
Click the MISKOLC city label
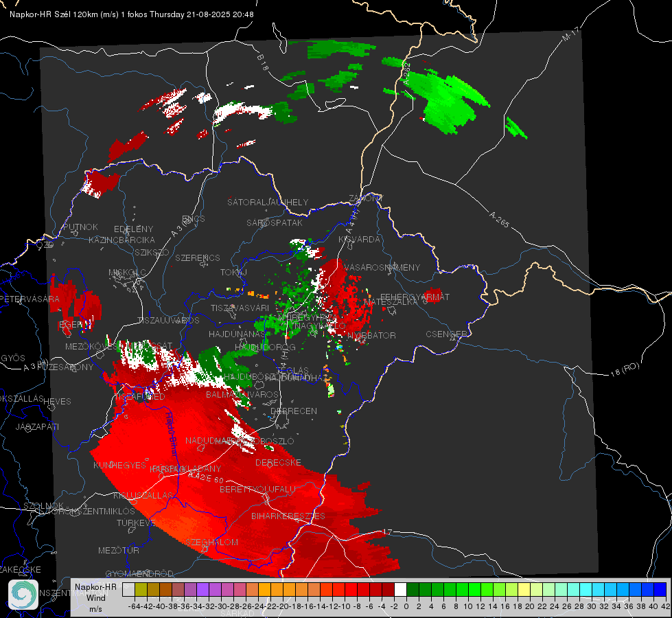coord(127,273)
